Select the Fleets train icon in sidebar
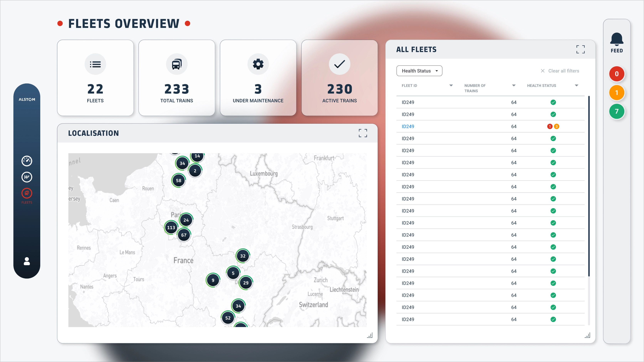Screen dimensions: 644x362 [x=27, y=193]
